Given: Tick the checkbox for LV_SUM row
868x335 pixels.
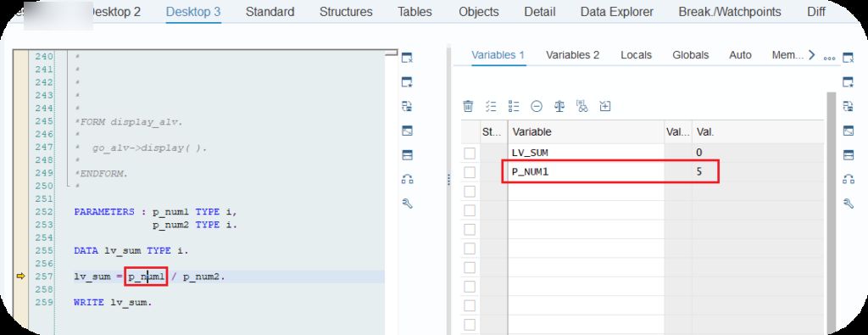Looking at the screenshot, I should click(x=470, y=154).
